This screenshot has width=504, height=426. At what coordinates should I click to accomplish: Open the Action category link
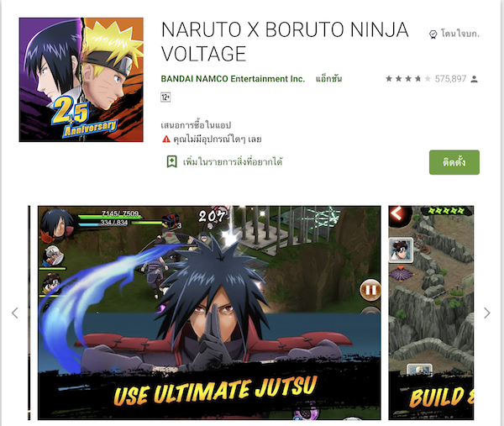(328, 79)
